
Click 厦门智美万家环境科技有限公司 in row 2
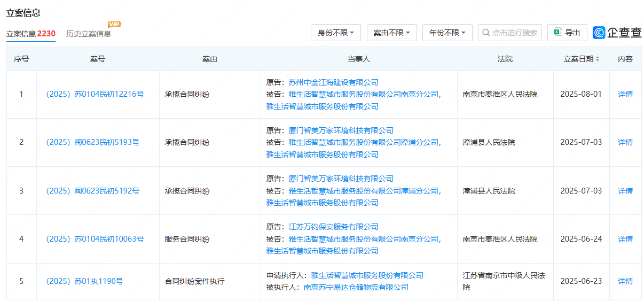point(341,130)
